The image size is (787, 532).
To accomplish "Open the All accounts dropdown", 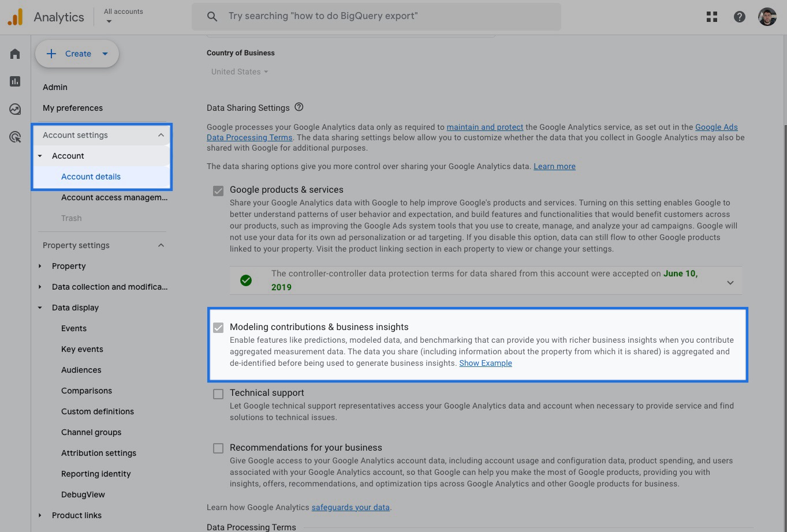I will (123, 16).
